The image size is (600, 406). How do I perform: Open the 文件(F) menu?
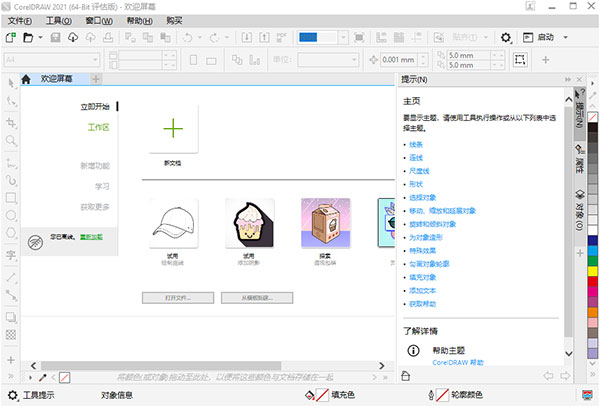pyautogui.click(x=20, y=20)
